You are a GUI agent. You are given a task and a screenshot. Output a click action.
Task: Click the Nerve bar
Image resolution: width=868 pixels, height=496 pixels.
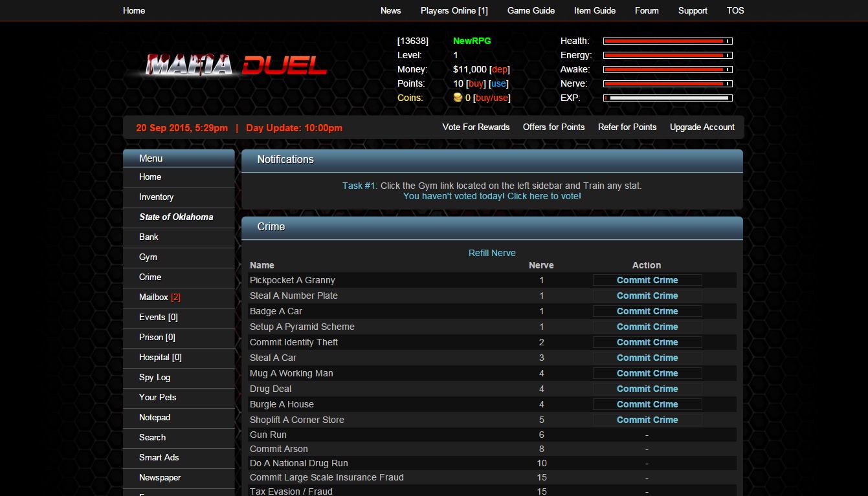click(x=668, y=83)
